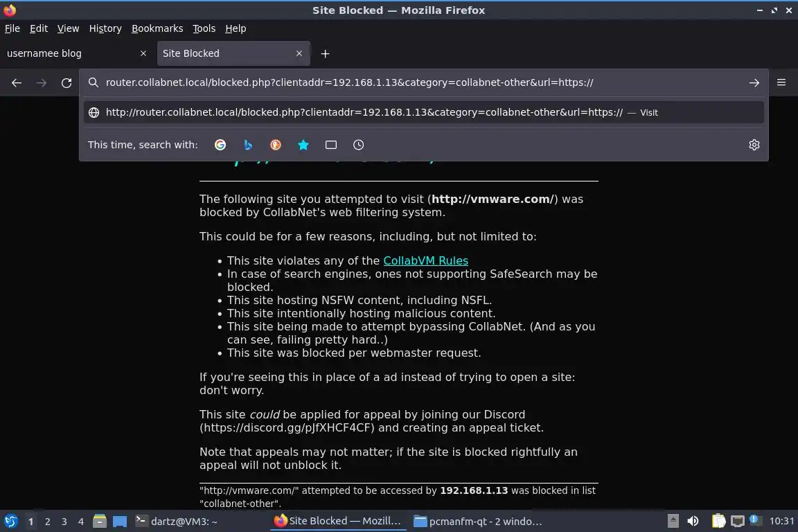Screen dimensions: 798x532
Task: Reload the current page
Action: pos(66,82)
